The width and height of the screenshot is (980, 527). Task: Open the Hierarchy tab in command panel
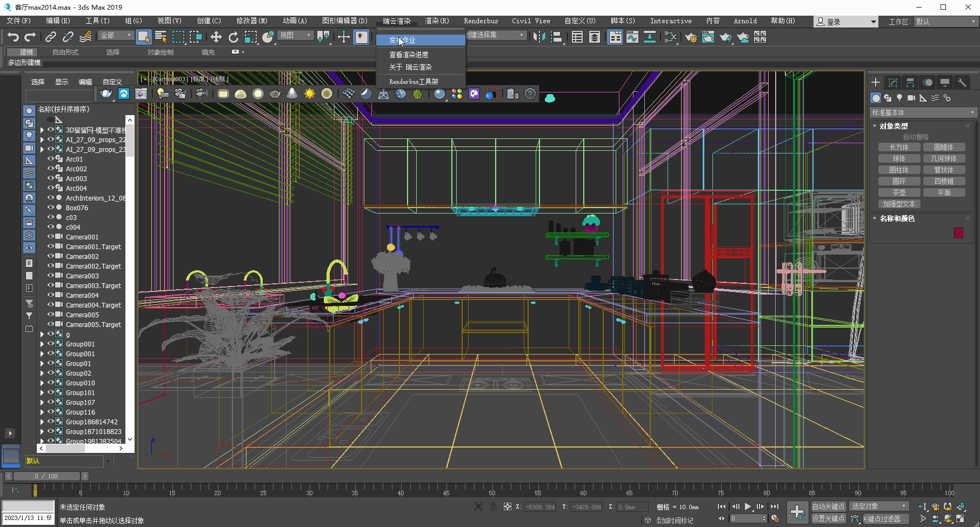pos(910,83)
